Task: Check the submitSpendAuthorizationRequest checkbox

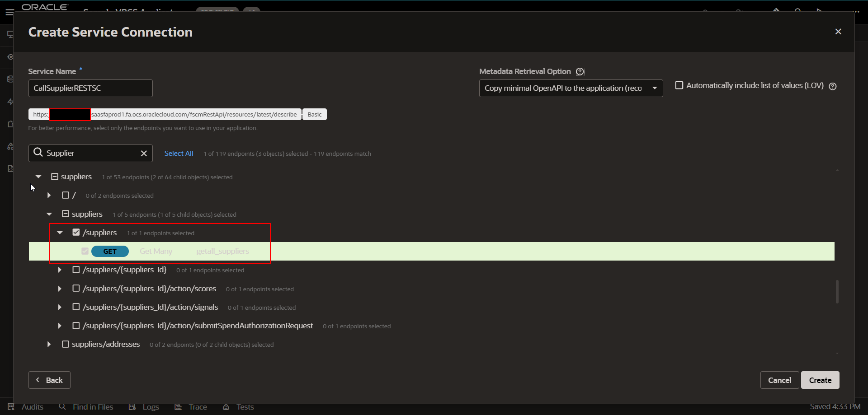Action: [x=76, y=325]
